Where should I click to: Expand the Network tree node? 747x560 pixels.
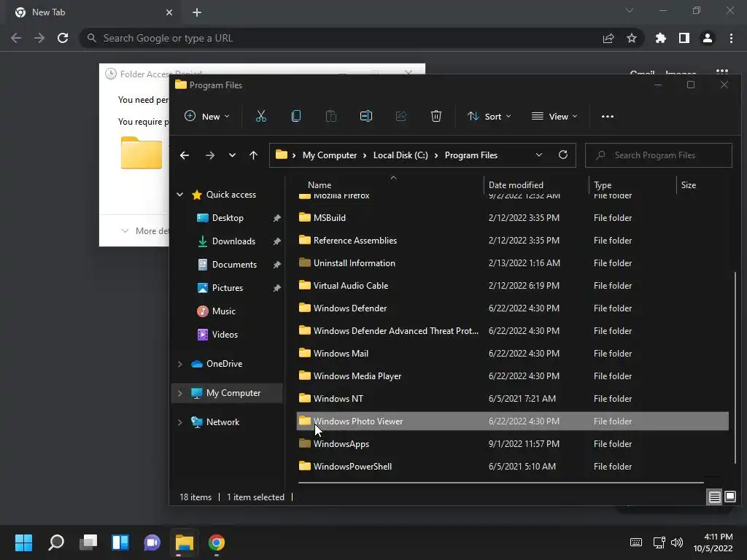[180, 422]
